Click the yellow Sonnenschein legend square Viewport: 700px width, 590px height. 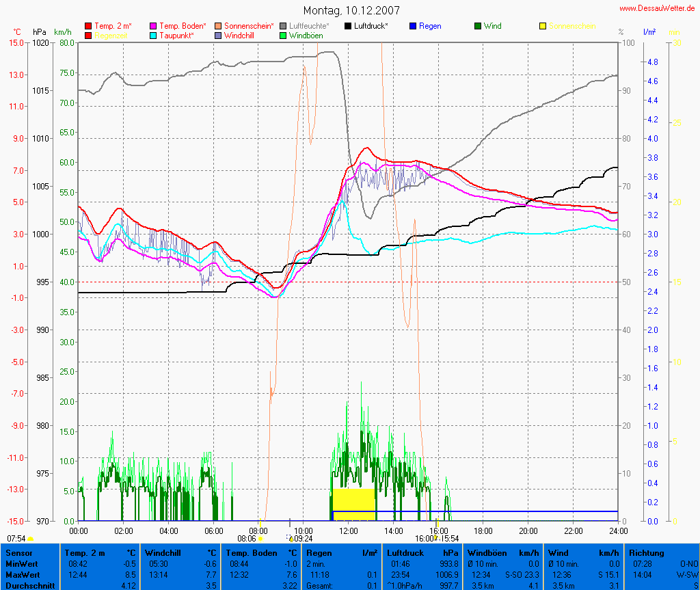pos(543,26)
